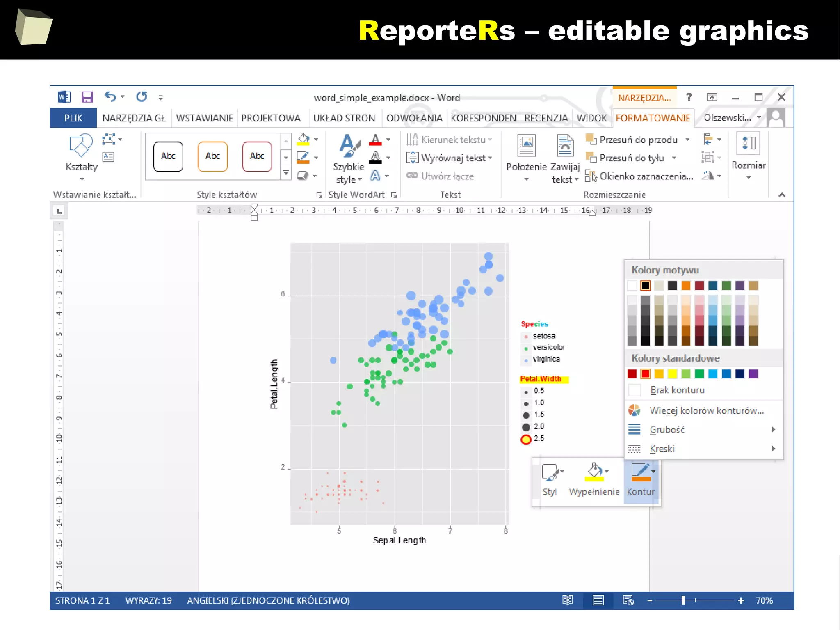Click the align objects icon
The width and height of the screenshot is (840, 630).
708,140
